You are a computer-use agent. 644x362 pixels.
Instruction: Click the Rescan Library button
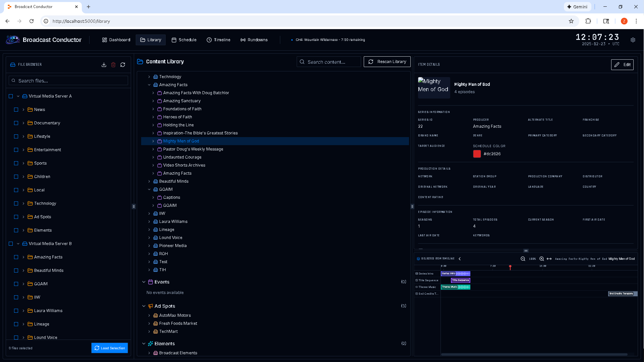click(387, 62)
